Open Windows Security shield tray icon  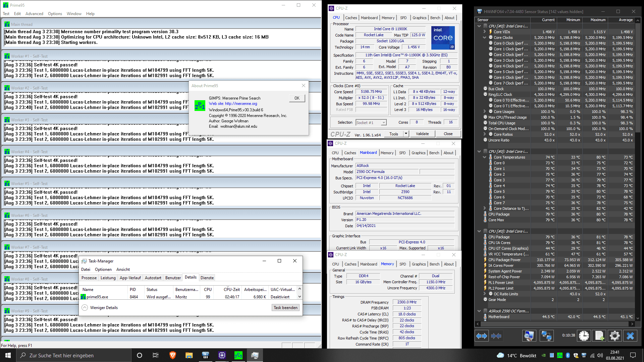pyautogui.click(x=576, y=356)
